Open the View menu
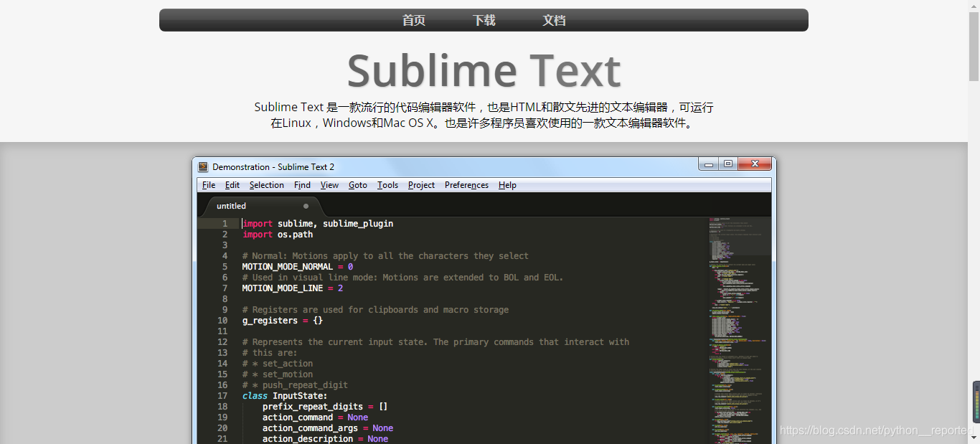 point(329,185)
